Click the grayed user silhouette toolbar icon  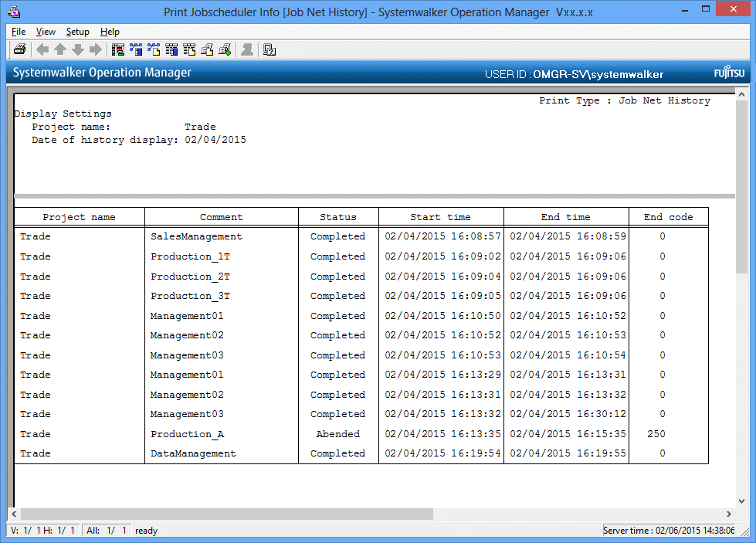(x=247, y=50)
